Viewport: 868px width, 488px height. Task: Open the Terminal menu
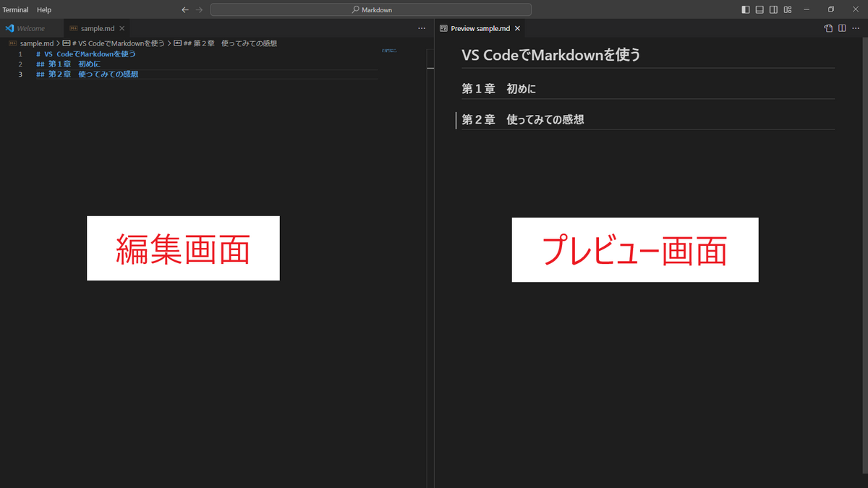click(x=15, y=9)
